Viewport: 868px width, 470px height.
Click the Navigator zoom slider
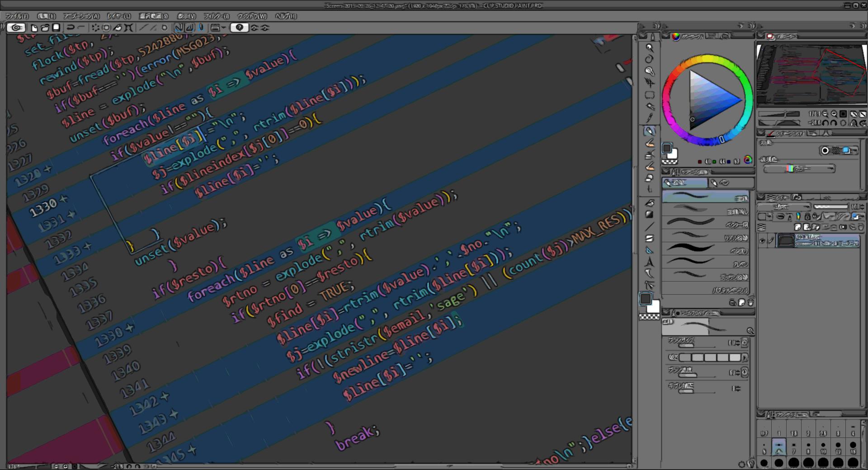tap(779, 114)
